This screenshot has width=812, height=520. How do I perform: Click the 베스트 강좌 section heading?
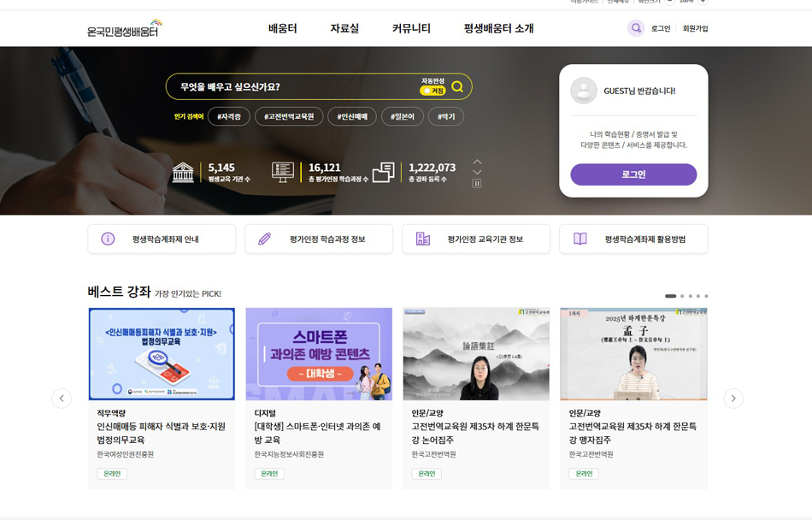click(119, 292)
